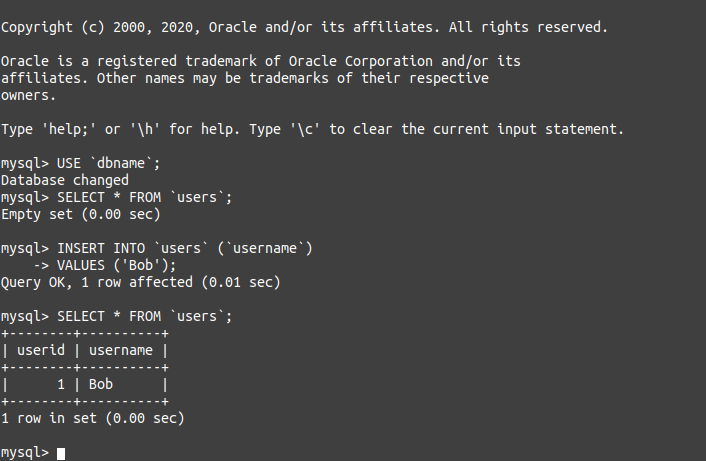Click the 'Database changed' output line
Viewport: 706px width, 461px height.
(65, 180)
